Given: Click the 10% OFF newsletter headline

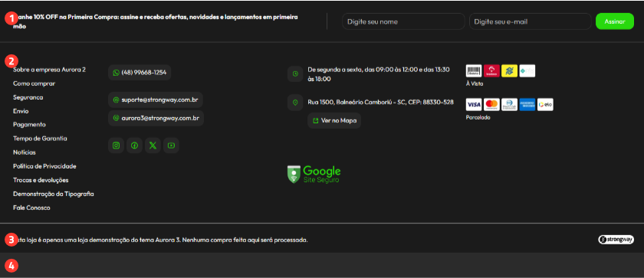Looking at the screenshot, I should [156, 21].
